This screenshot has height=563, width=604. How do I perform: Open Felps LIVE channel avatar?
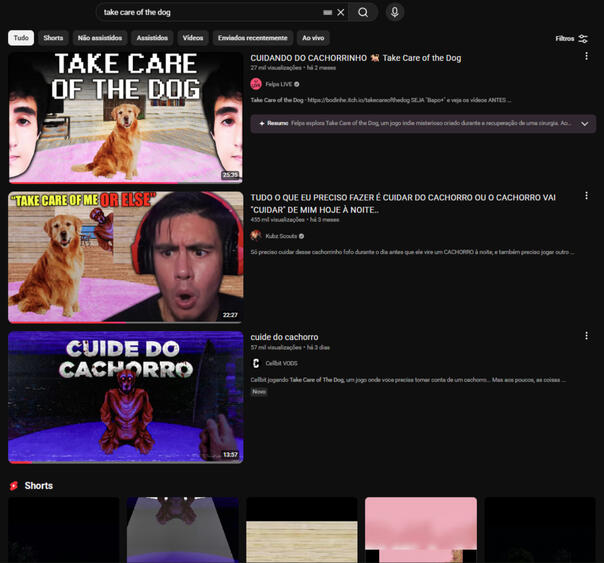click(x=256, y=84)
